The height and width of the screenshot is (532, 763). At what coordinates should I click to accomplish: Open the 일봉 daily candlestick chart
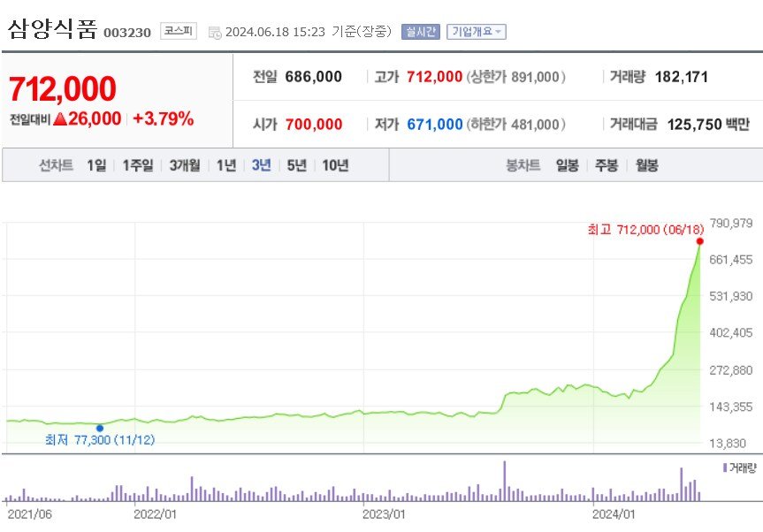tap(567, 165)
